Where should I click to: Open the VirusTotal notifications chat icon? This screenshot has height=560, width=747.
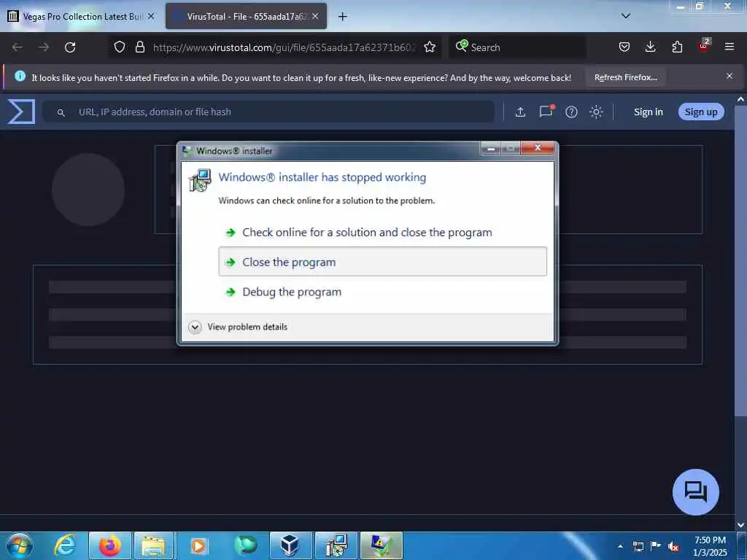click(546, 111)
